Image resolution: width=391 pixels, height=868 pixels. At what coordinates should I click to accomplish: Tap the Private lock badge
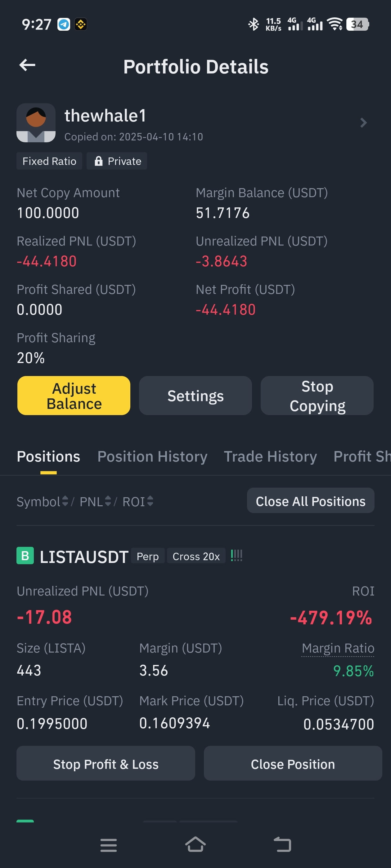(117, 161)
